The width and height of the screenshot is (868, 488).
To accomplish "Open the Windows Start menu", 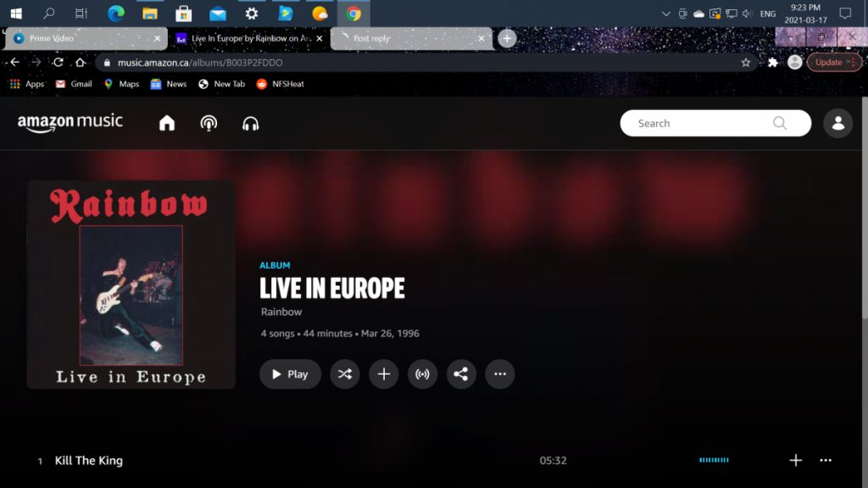I will [x=16, y=14].
